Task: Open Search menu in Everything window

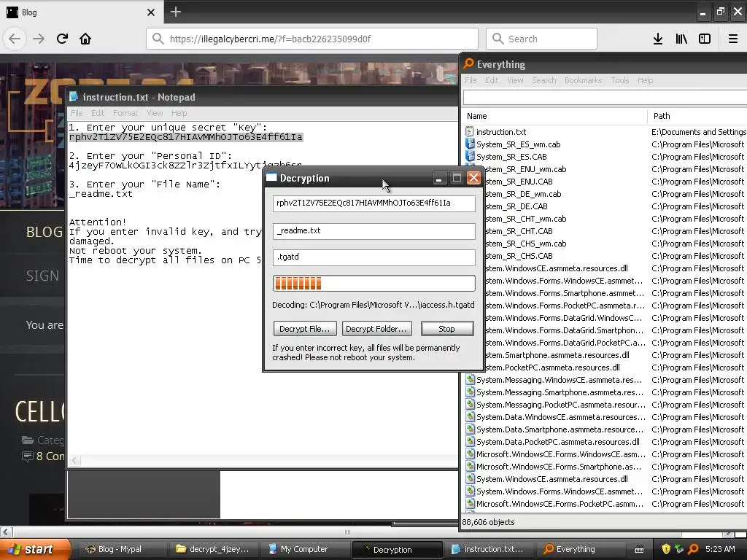Action: tap(544, 80)
